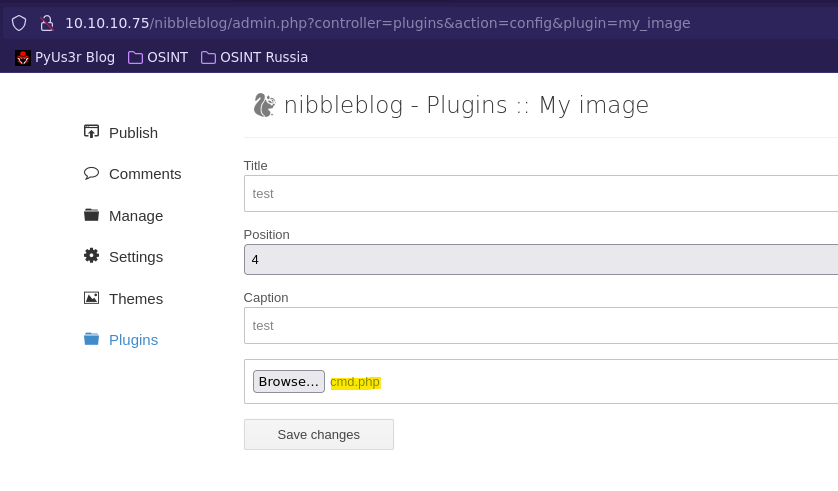Open the Position dropdown showing 4
This screenshot has height=491, width=838.
coord(541,259)
